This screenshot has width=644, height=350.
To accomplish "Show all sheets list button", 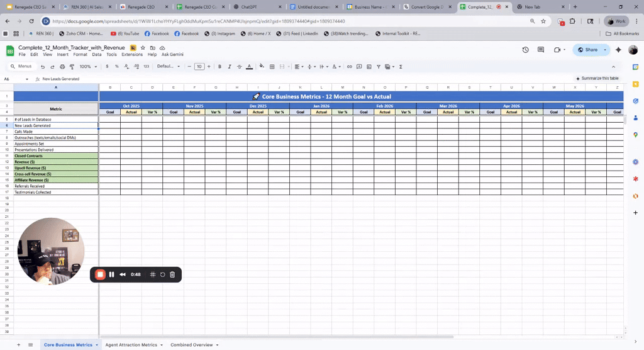I will [x=30, y=345].
